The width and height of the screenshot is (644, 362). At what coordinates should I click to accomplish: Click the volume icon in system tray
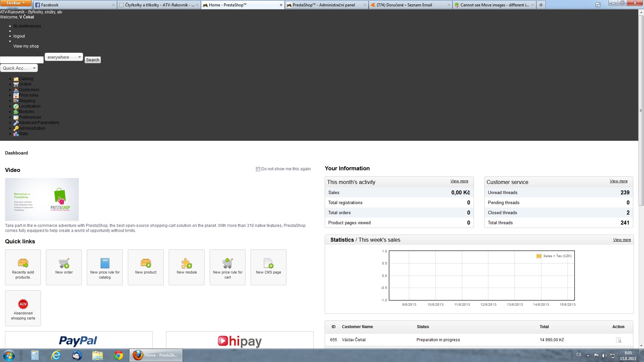point(604,356)
